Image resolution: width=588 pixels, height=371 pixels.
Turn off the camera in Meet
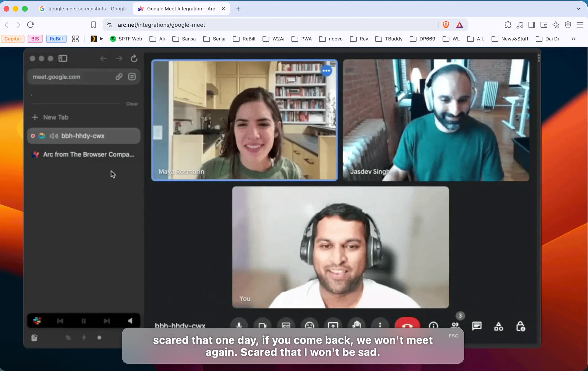point(262,325)
